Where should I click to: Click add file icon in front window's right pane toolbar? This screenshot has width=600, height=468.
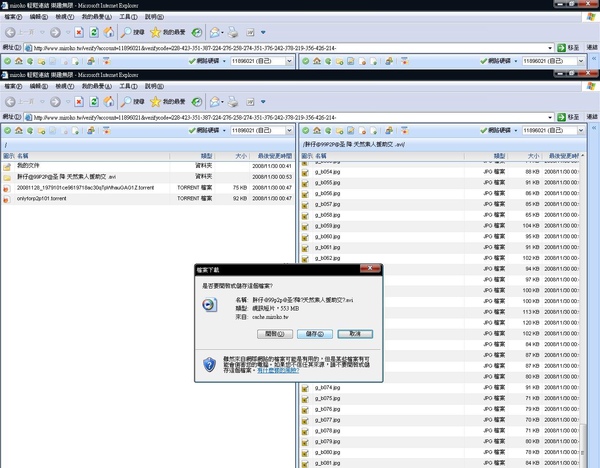tap(373, 131)
